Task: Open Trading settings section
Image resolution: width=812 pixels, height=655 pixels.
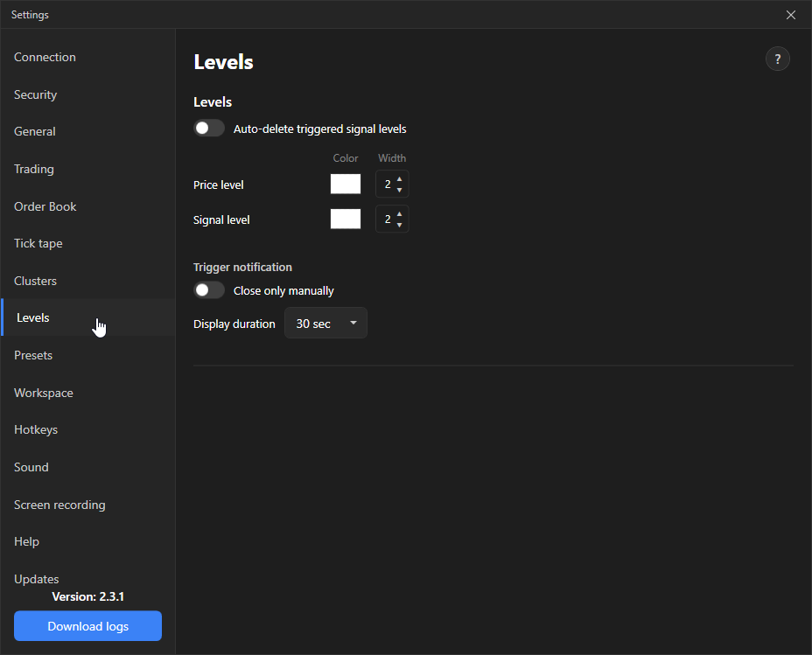Action: click(x=88, y=169)
